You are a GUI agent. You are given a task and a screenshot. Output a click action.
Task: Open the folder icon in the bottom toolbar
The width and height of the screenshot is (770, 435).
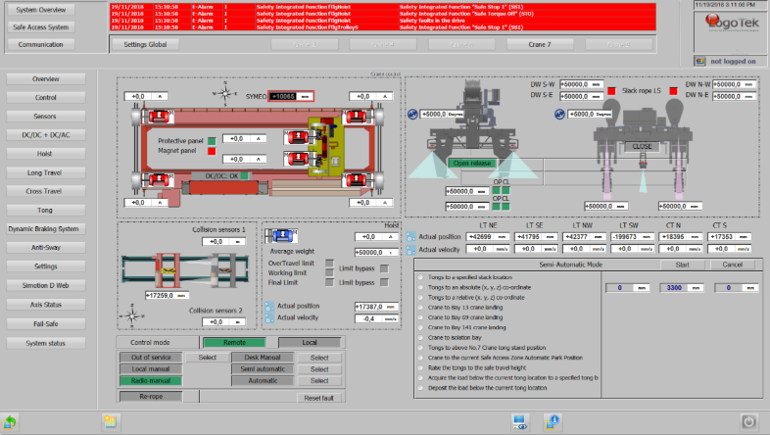(x=111, y=421)
